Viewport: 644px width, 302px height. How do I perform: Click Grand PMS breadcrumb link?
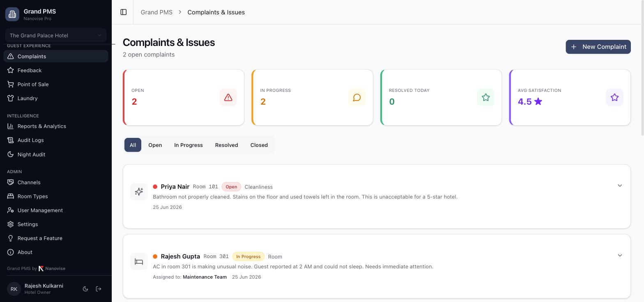coord(156,12)
